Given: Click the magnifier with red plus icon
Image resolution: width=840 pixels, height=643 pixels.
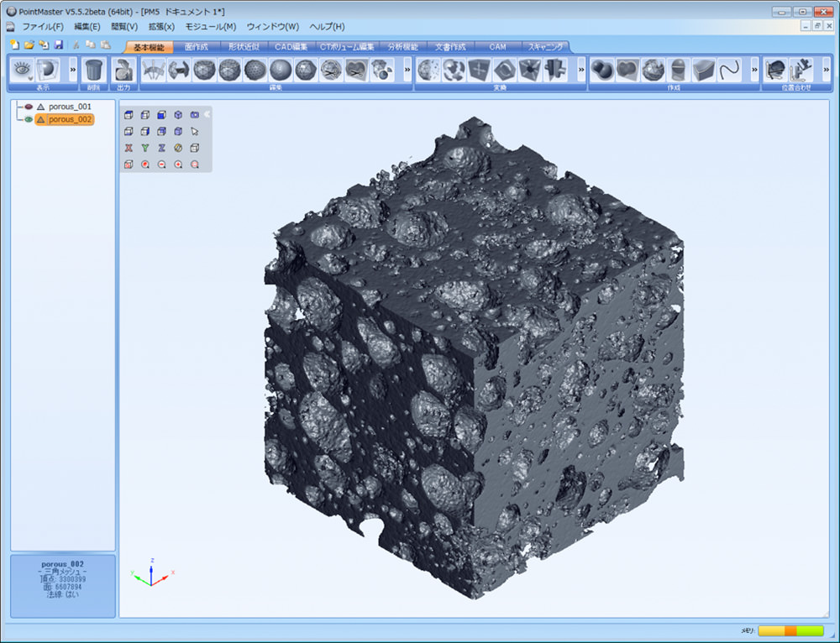Looking at the screenshot, I should pyautogui.click(x=178, y=165).
